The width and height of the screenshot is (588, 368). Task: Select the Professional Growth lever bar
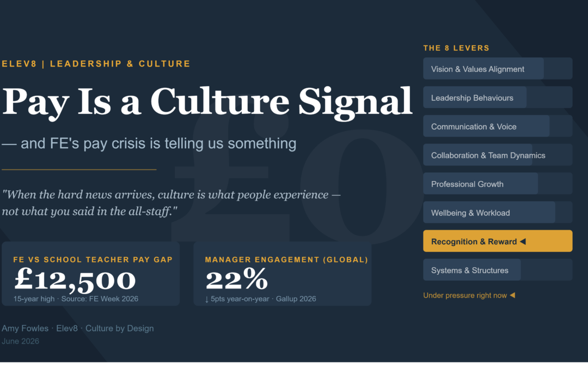(498, 184)
